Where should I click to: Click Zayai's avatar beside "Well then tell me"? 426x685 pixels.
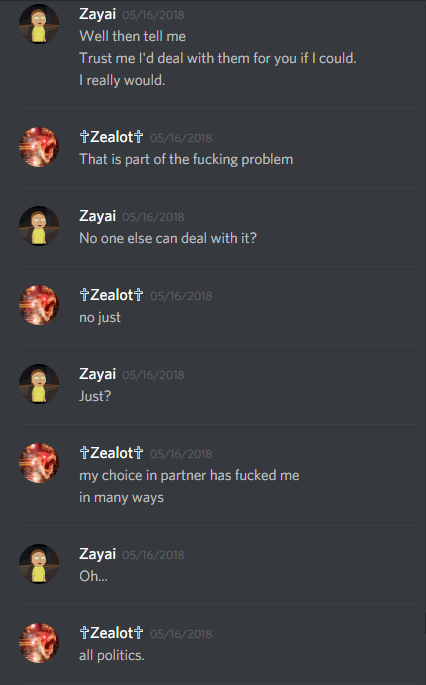click(x=39, y=24)
